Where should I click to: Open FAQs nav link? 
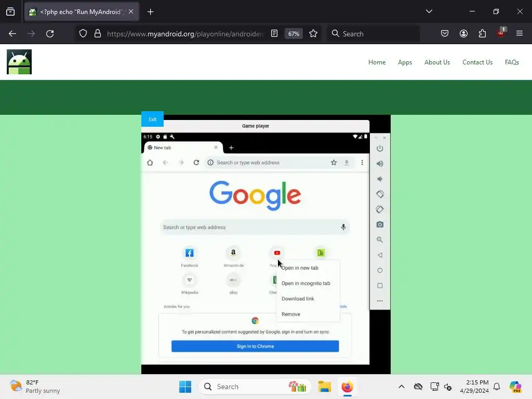pyautogui.click(x=512, y=62)
